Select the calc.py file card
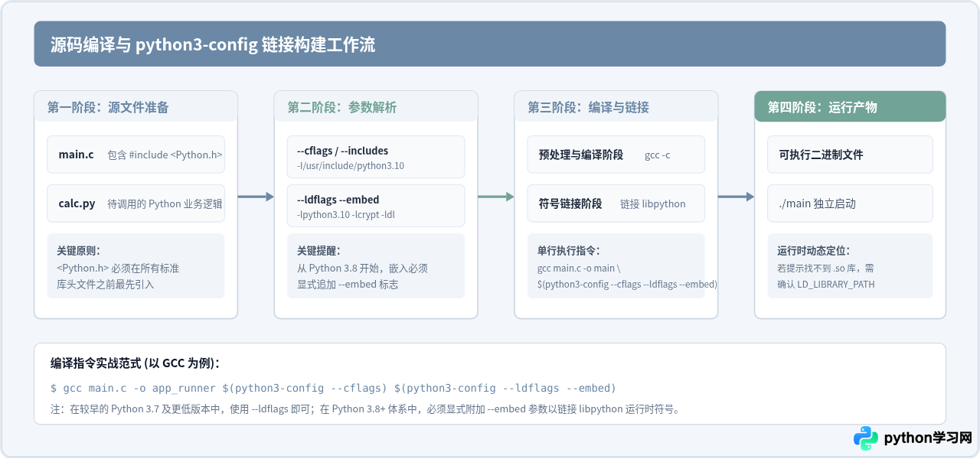 pyautogui.click(x=136, y=203)
